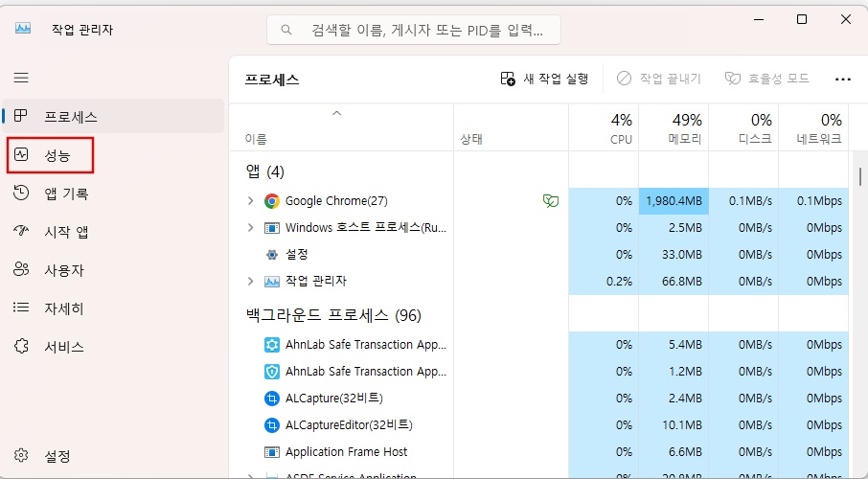Select 0.1Mbps network cell of Chrome

tap(813, 201)
